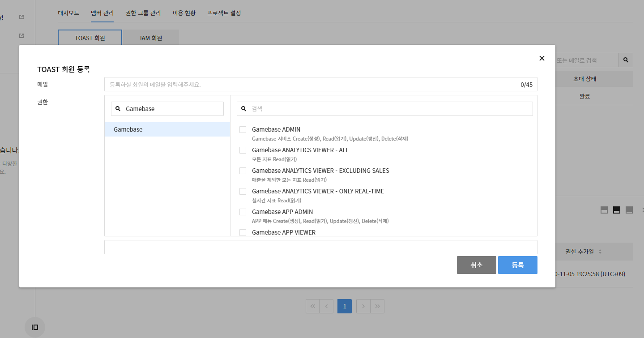Select the first panel layout icon
This screenshot has height=338, width=644.
coord(604,210)
